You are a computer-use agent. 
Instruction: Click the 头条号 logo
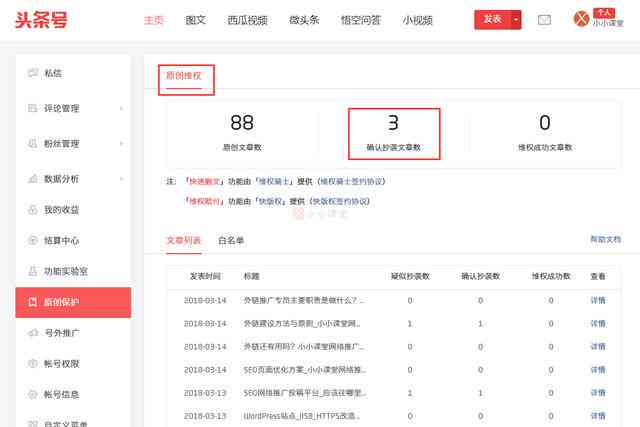coord(41,20)
